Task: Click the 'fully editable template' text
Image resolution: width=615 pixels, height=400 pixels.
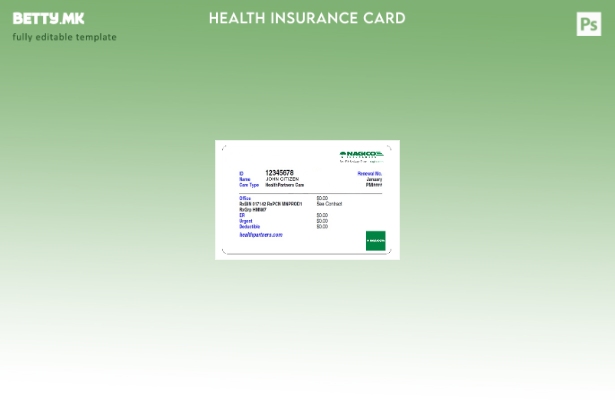Action: [x=64, y=38]
